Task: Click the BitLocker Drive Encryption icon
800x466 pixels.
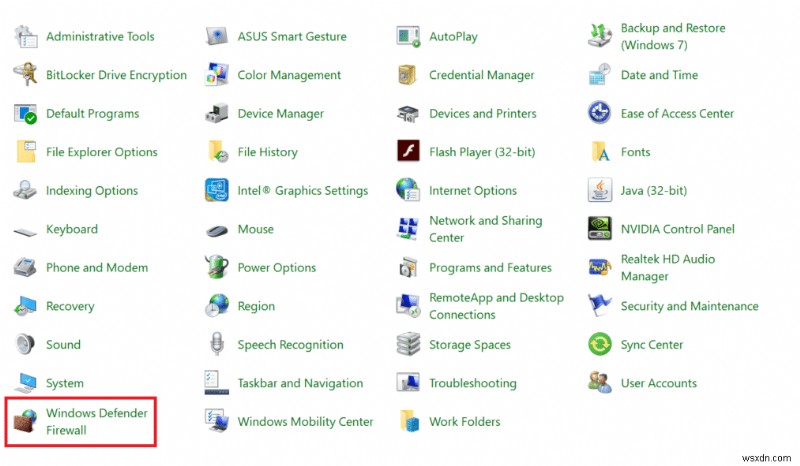Action: click(25, 75)
